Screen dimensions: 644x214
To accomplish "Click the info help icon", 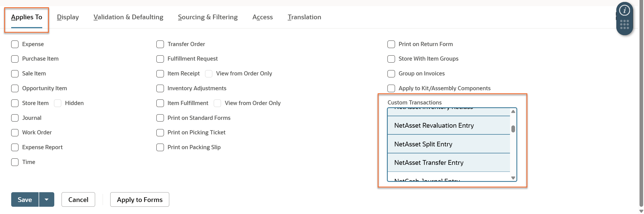I will point(624,11).
